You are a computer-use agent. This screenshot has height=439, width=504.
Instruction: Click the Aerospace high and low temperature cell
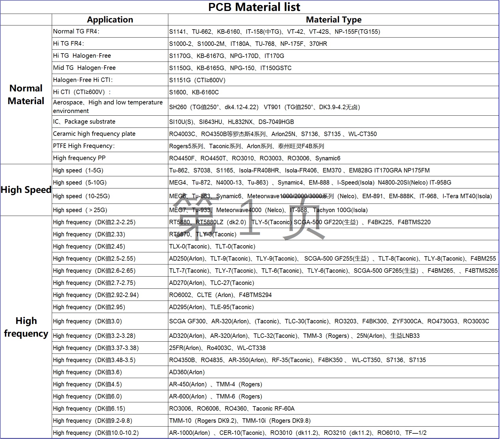click(x=110, y=107)
